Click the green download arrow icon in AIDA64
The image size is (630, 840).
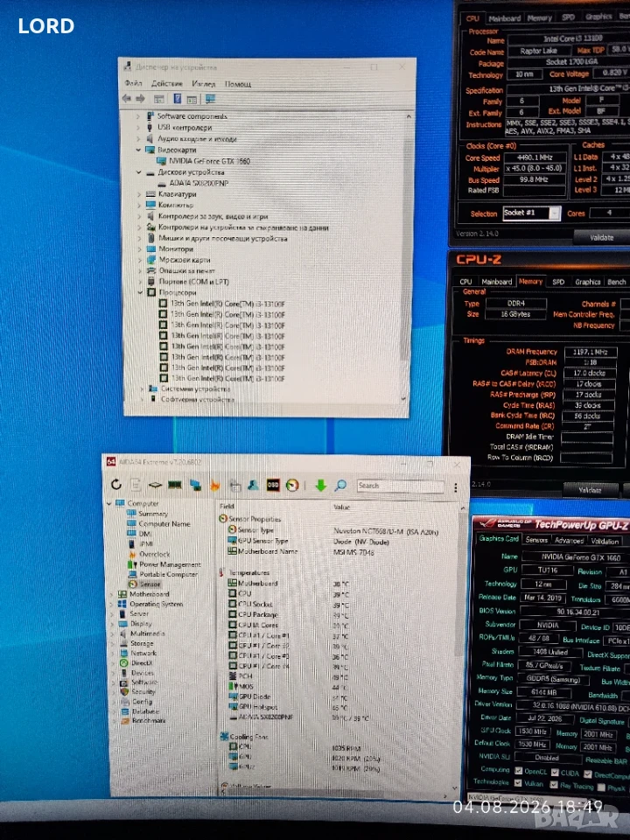point(320,486)
